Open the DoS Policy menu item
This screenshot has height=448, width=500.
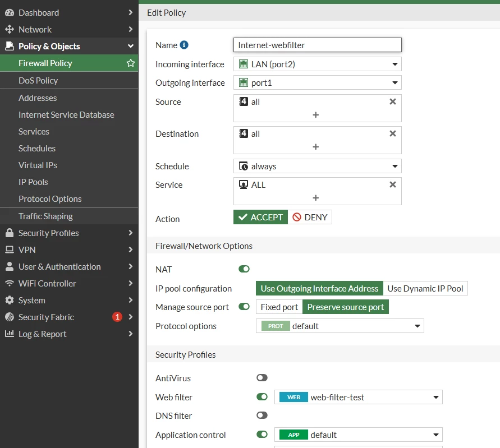(69, 80)
